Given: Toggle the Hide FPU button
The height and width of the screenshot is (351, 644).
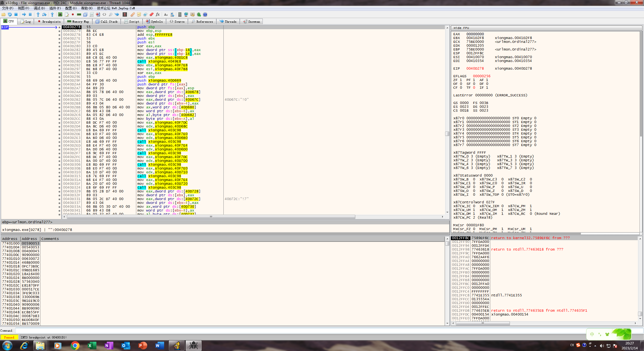Looking at the screenshot, I should point(461,28).
